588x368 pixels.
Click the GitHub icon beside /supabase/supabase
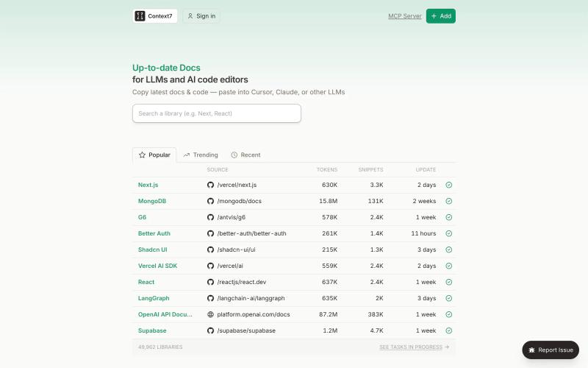[x=210, y=330]
